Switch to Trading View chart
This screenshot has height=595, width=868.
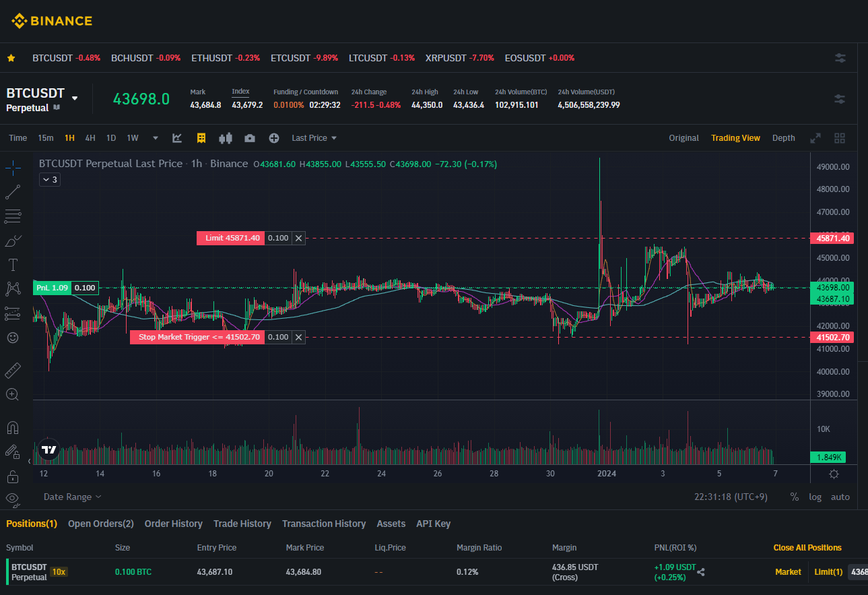click(x=735, y=138)
